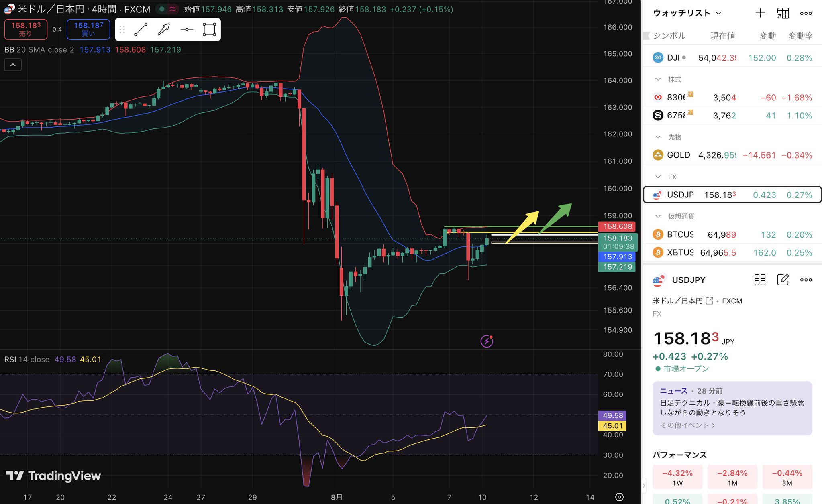Open USDJPY detail panel more options
This screenshot has height=504, width=822.
pyautogui.click(x=806, y=280)
